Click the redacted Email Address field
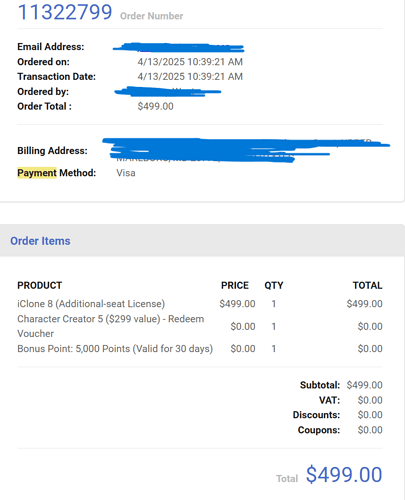 [x=179, y=48]
